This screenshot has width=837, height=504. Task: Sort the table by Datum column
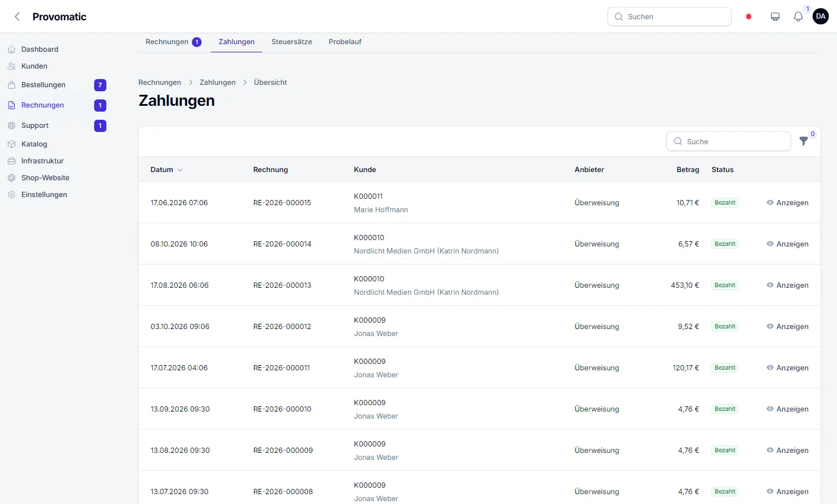click(166, 170)
